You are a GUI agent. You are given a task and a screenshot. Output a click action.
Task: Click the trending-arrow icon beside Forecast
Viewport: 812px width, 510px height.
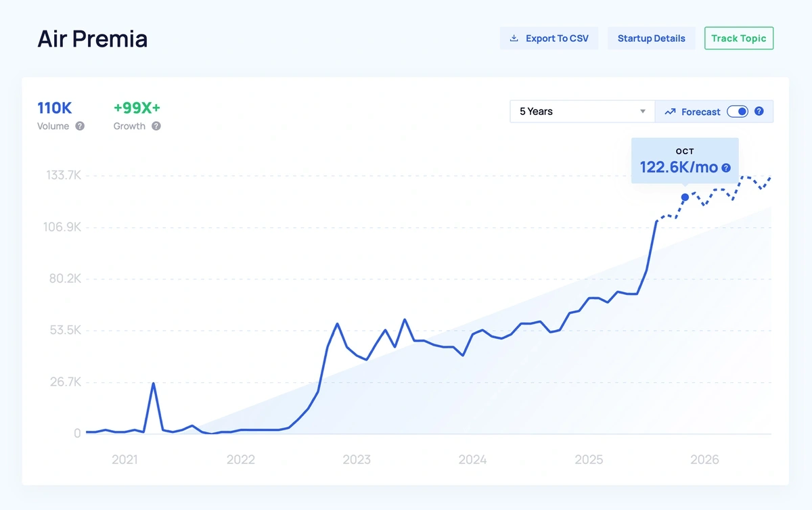pos(671,111)
